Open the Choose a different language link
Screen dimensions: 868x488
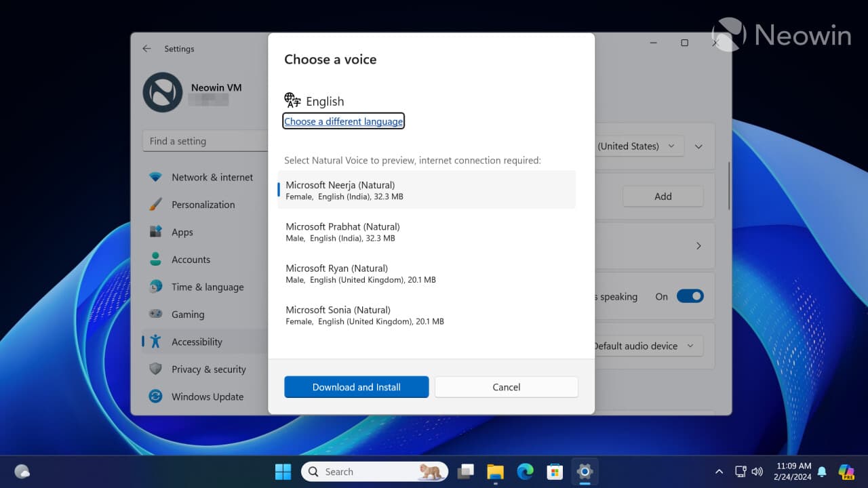click(x=343, y=121)
